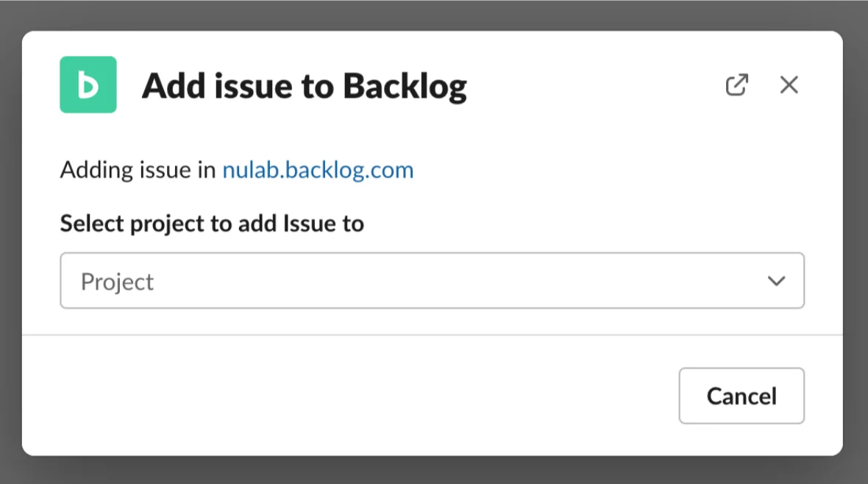Click the 'backlog.com' portion of blue link

click(x=349, y=170)
